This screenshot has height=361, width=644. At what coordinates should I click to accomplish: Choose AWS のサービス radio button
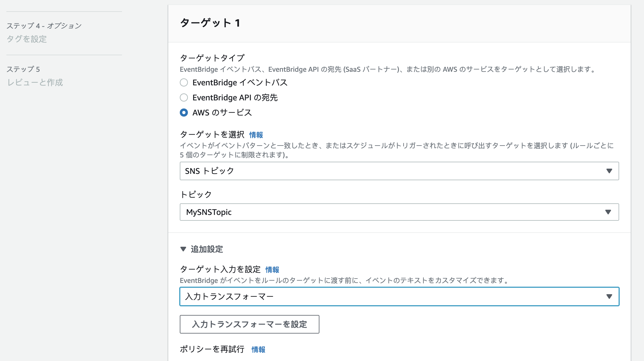(184, 113)
